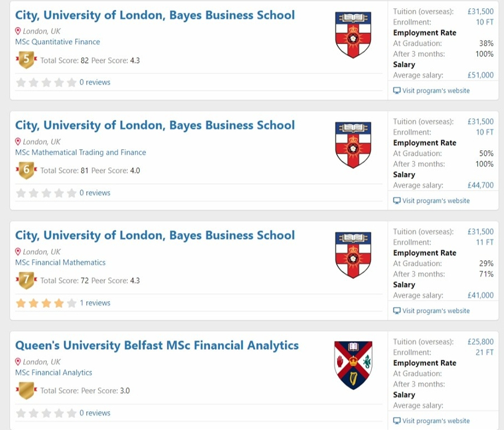Open the Bayes Business School title ranked 5
The height and width of the screenshot is (430, 504).
click(x=155, y=15)
